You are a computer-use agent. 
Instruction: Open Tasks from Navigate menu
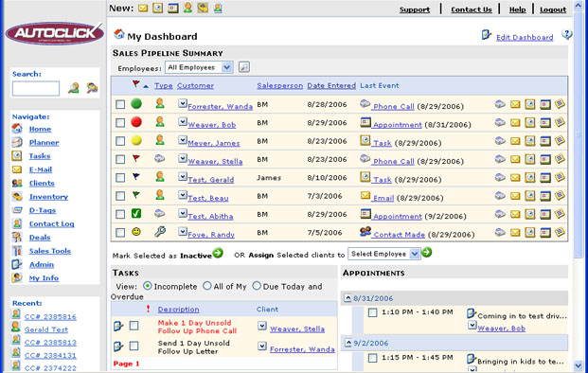[40, 156]
